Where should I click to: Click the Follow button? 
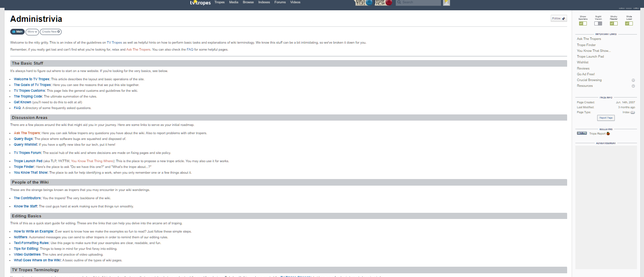pyautogui.click(x=559, y=19)
